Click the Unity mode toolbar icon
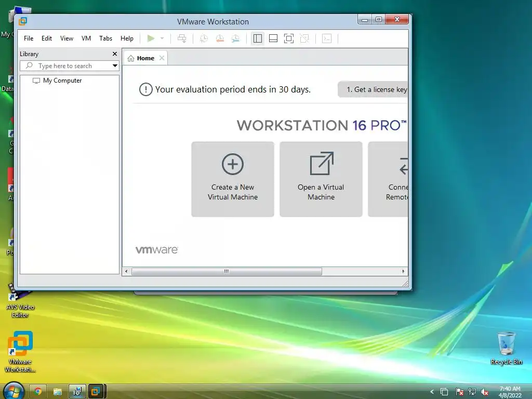 point(304,38)
